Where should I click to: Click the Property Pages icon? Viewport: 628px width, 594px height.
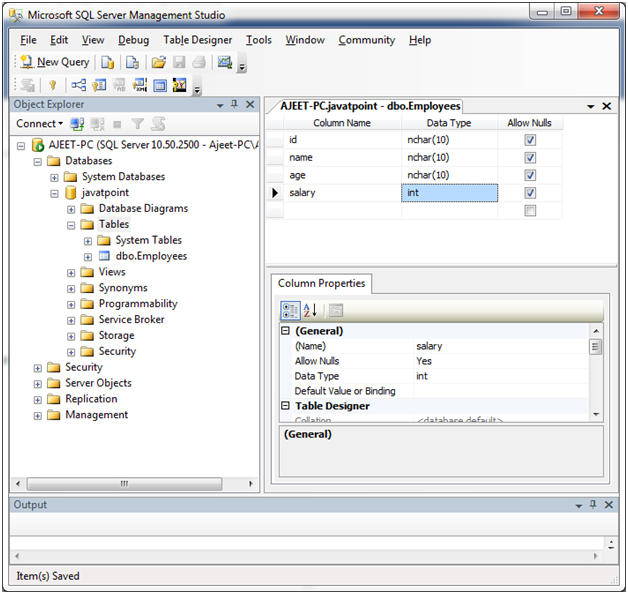click(x=336, y=310)
